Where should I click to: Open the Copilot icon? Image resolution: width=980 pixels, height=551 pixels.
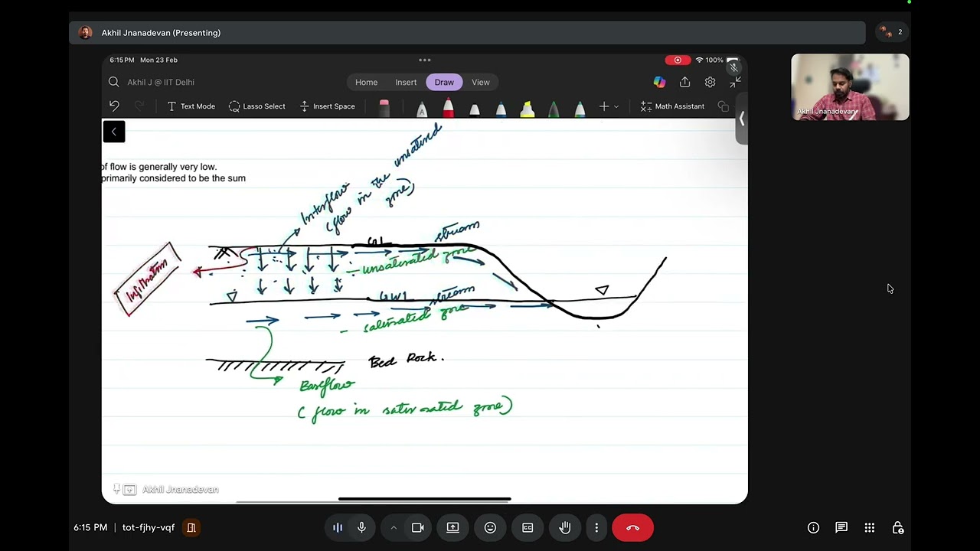coord(659,82)
